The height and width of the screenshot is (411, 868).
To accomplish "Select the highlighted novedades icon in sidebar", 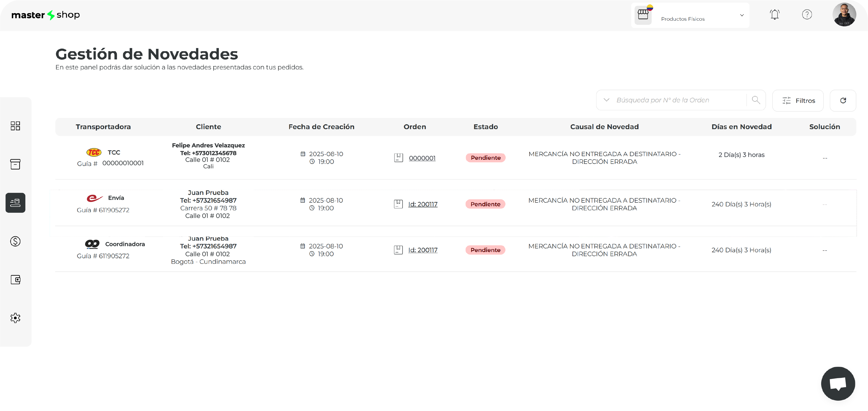I will tap(15, 203).
